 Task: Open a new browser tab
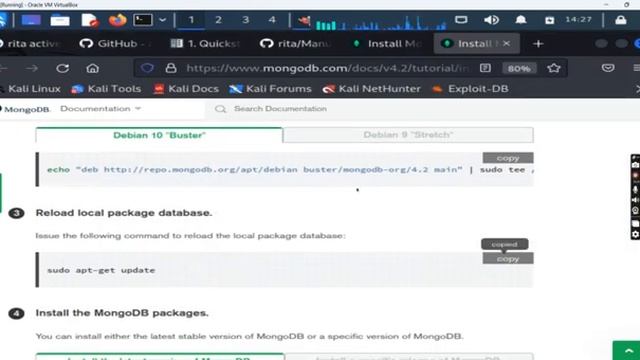coord(538,44)
